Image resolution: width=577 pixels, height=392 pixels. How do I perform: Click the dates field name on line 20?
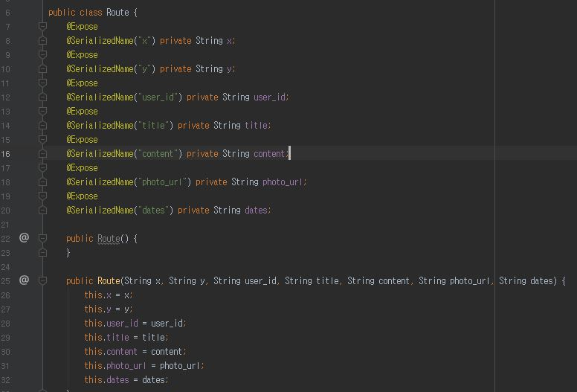coord(256,211)
